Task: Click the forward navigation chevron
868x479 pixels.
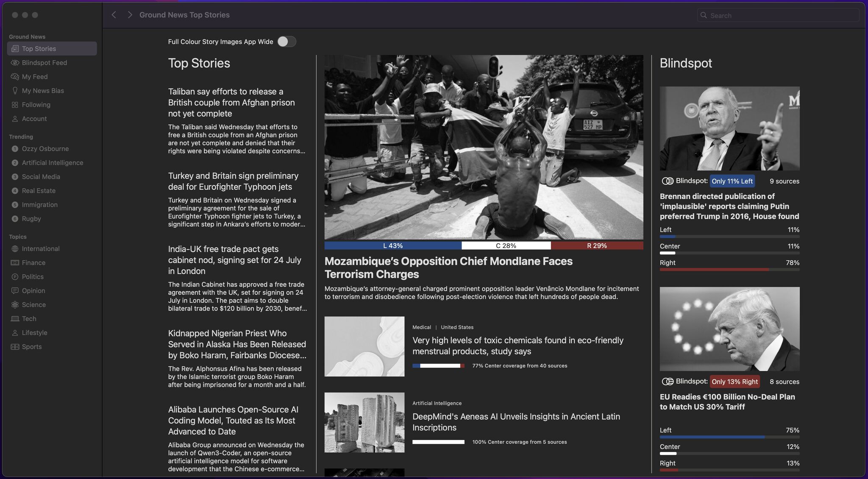Action: [x=130, y=14]
